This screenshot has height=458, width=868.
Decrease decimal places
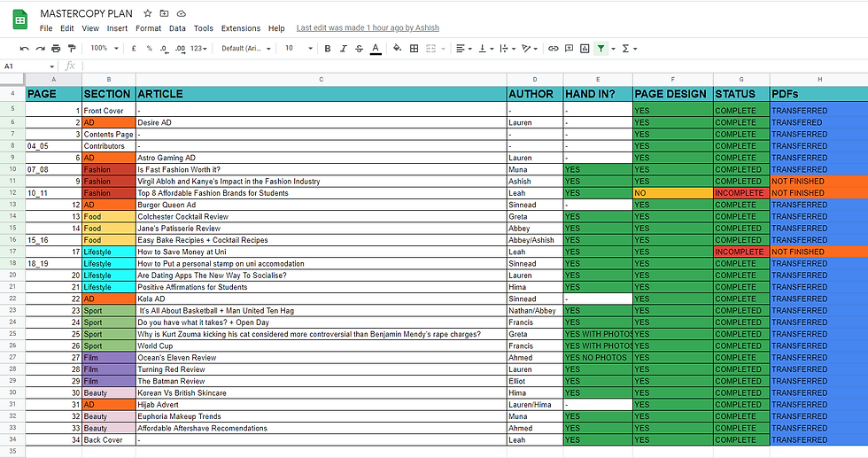(164, 49)
